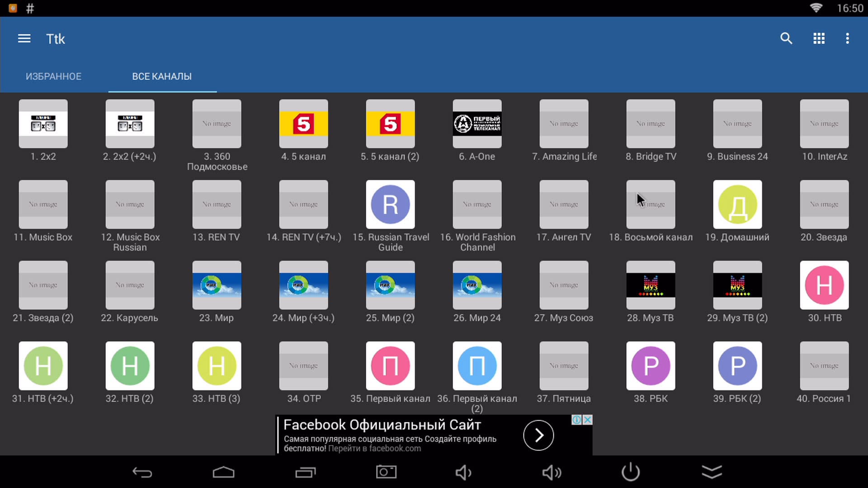Open the Домашний channel icon
Viewport: 868px width, 488px height.
click(737, 205)
